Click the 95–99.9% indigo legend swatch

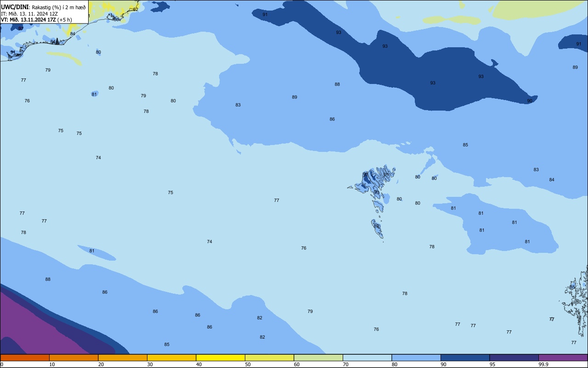coord(514,357)
